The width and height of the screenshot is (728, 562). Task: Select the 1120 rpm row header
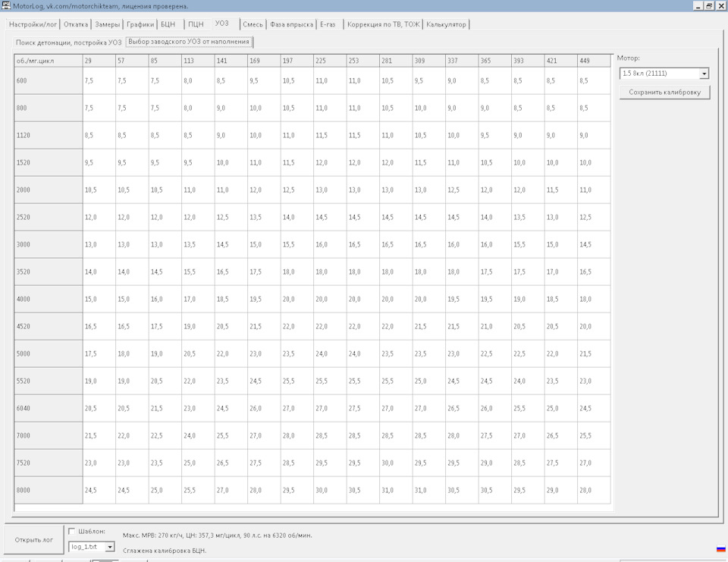tap(49, 135)
